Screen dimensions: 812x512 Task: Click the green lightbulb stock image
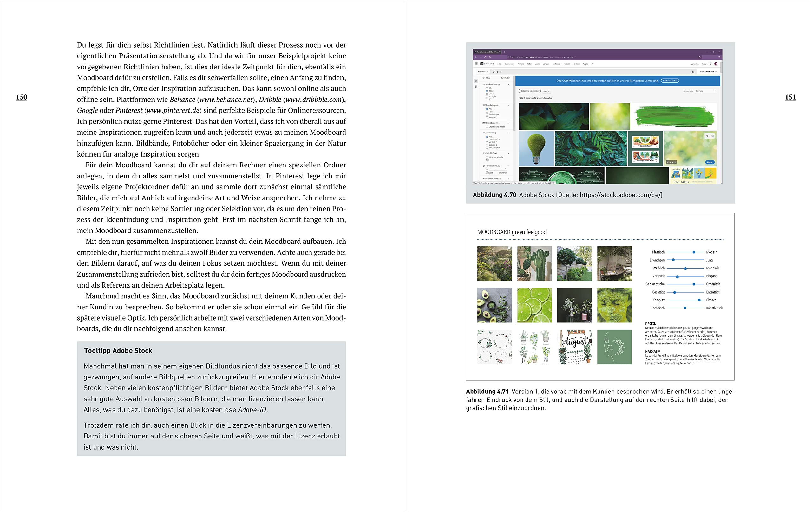point(536,149)
